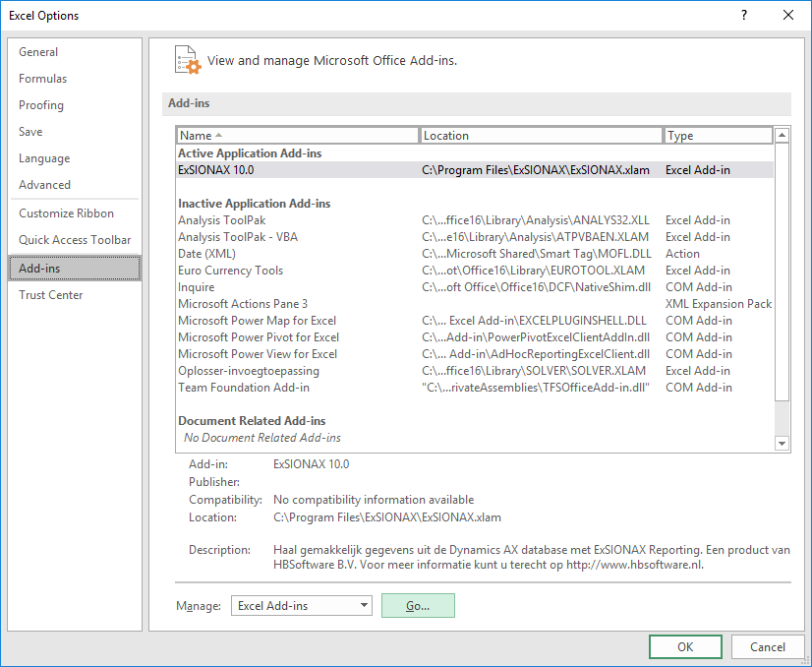Click the No Document Related Add-ins text
Screen dimensions: 812x667
262,438
